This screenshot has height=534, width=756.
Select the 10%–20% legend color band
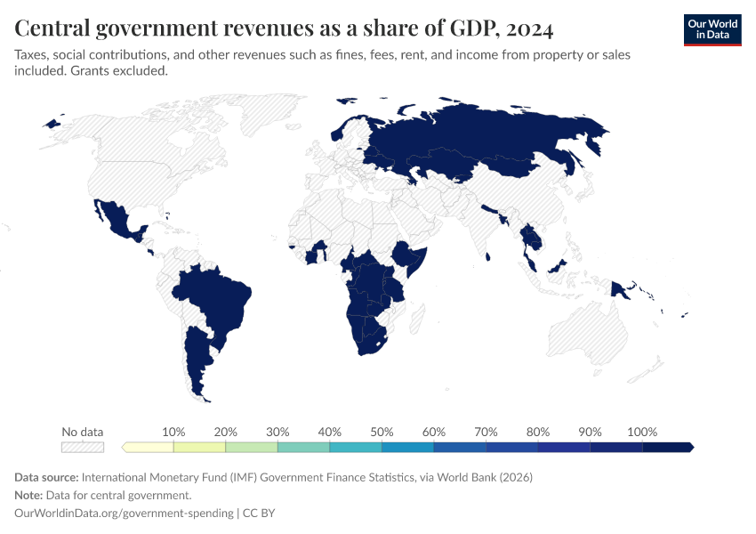[x=199, y=447]
